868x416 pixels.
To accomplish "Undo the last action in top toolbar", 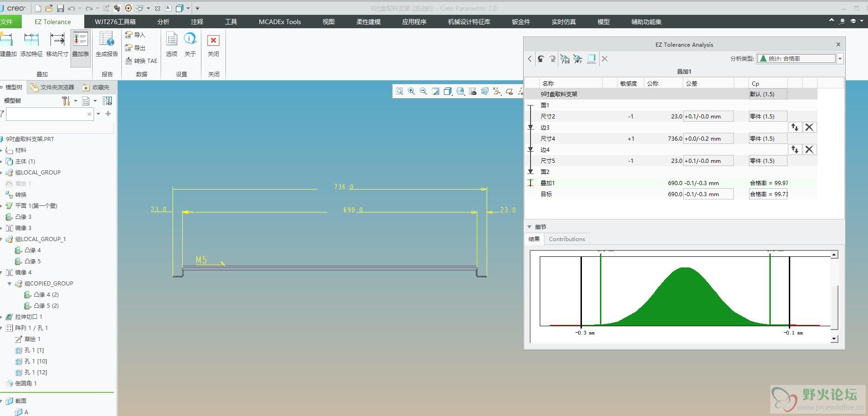I will [x=71, y=8].
